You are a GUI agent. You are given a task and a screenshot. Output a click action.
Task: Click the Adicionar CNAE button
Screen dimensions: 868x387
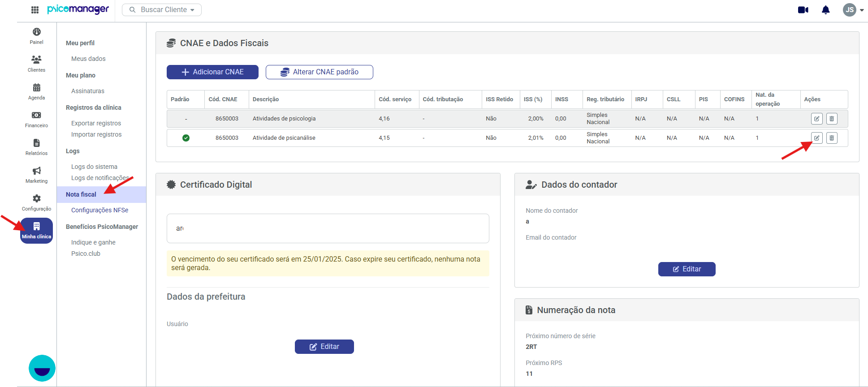[212, 72]
